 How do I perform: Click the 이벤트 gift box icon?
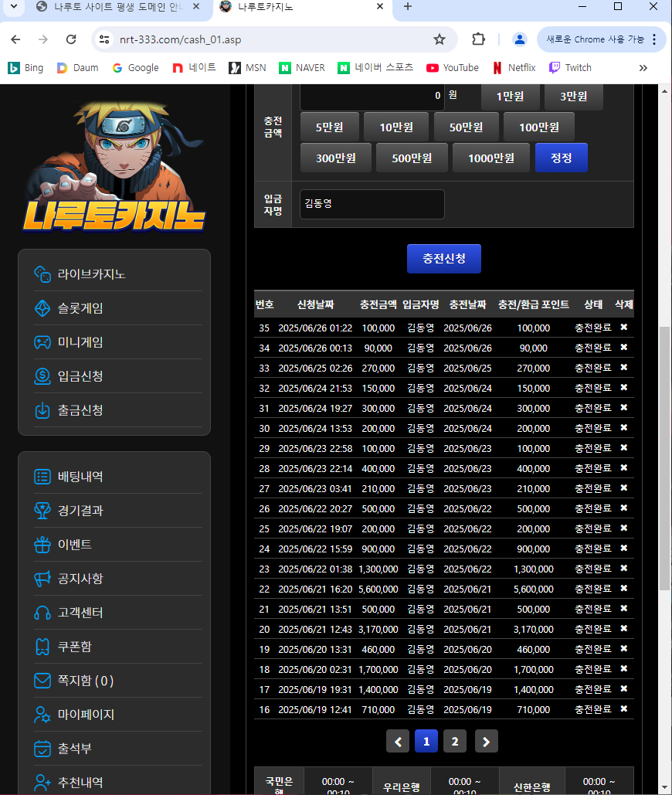pos(42,545)
